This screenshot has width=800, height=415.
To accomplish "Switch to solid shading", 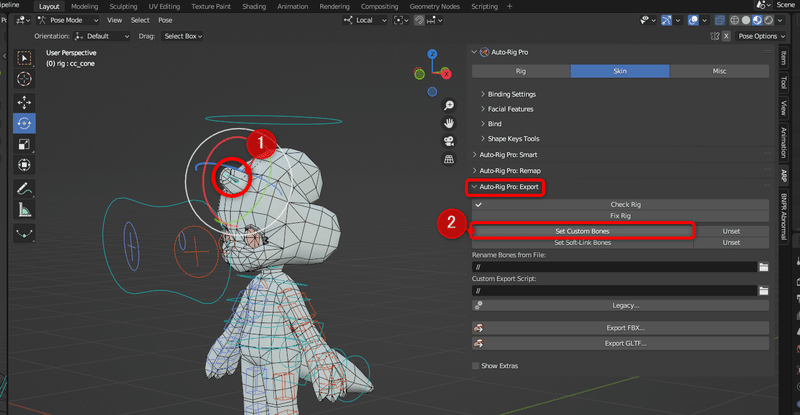I will pyautogui.click(x=746, y=20).
